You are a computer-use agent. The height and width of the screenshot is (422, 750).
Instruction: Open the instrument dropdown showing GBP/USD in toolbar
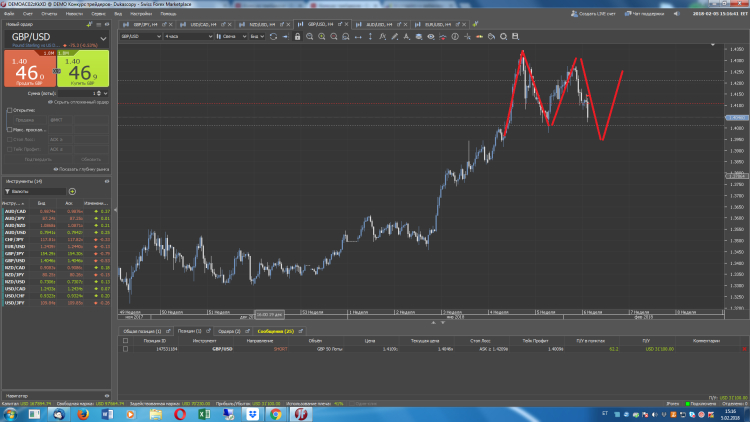click(141, 36)
